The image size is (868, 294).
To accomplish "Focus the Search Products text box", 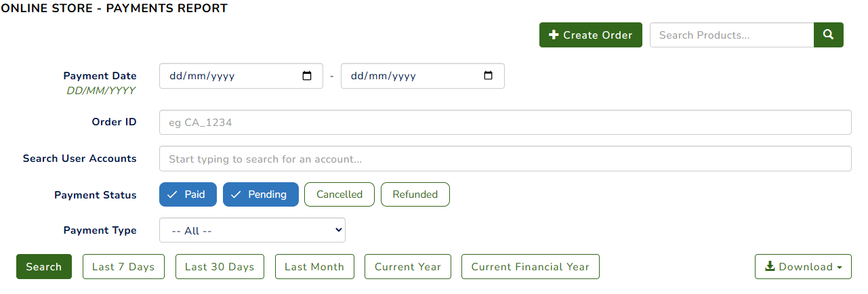I will tap(731, 35).
